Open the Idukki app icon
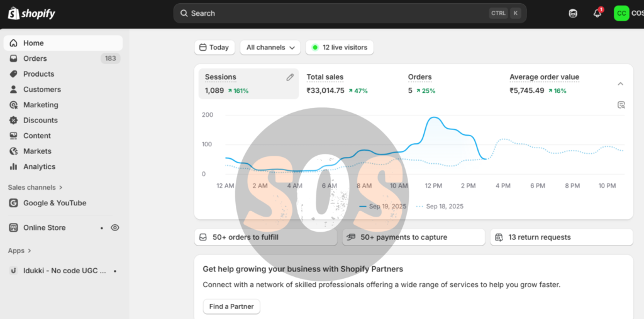This screenshot has width=644, height=319. pyautogui.click(x=14, y=271)
